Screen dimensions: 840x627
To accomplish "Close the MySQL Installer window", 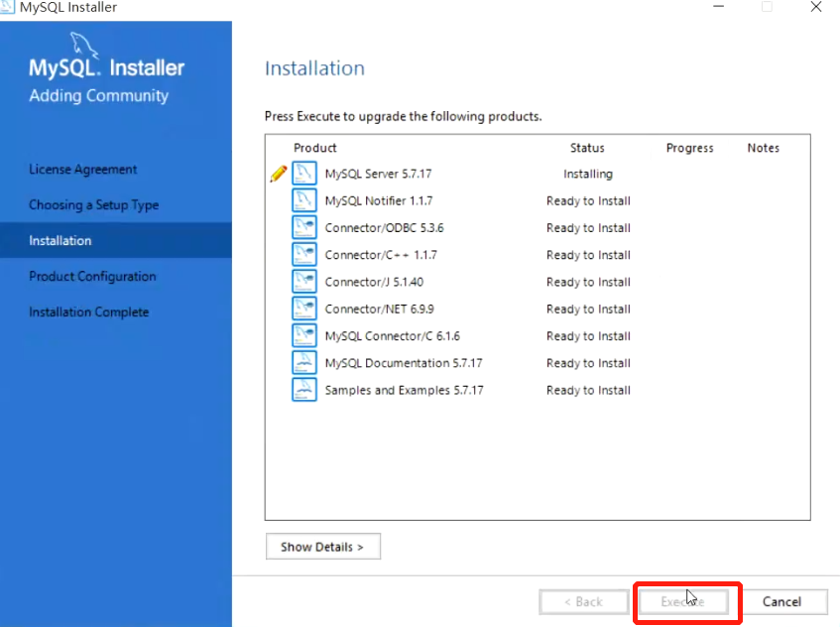I will (x=816, y=6).
